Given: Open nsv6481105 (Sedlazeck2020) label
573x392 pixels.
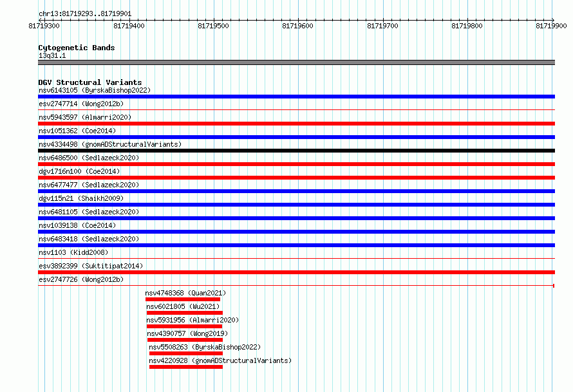Looking at the screenshot, I should point(89,212).
